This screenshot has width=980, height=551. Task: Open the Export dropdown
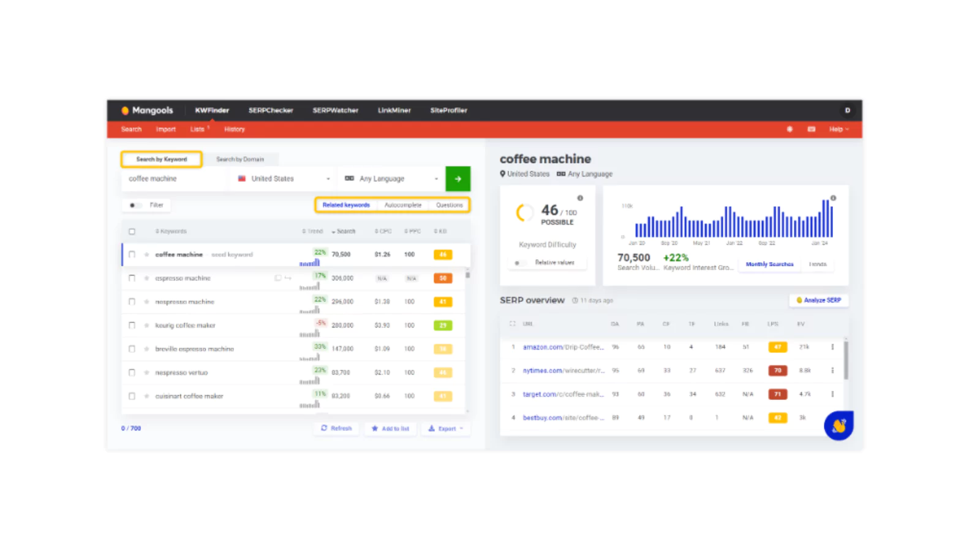446,429
